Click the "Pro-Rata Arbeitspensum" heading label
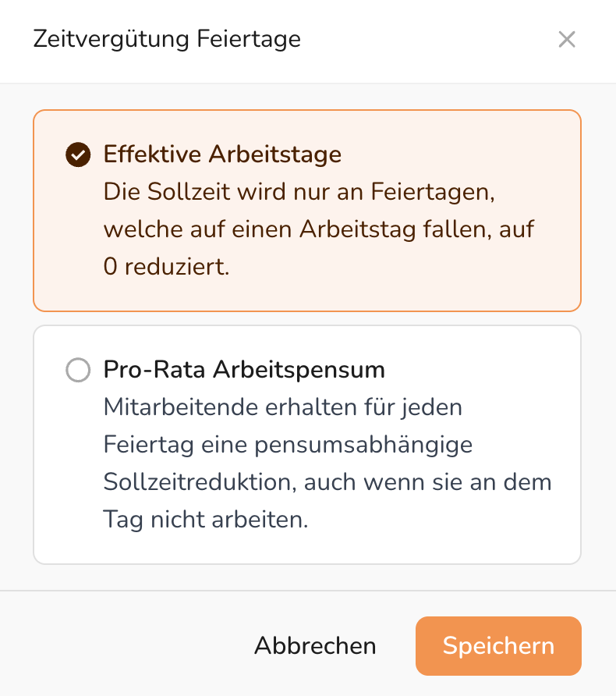616x696 pixels. [244, 370]
